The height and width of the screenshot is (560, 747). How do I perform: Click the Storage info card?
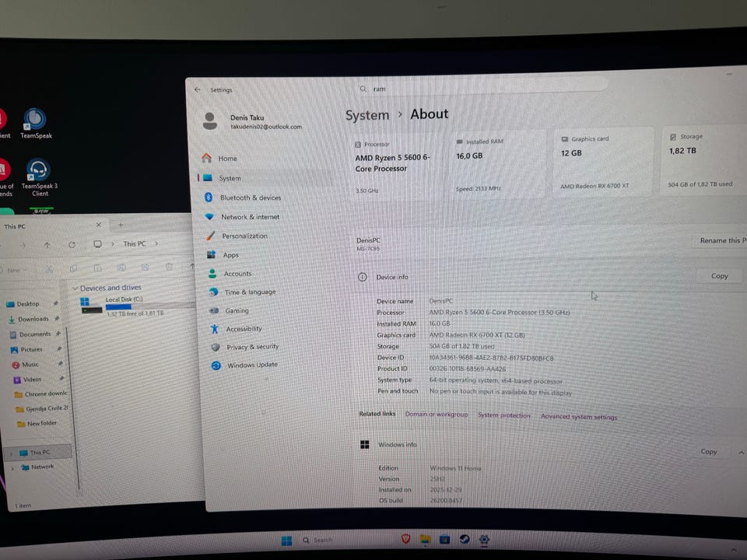tap(704, 159)
